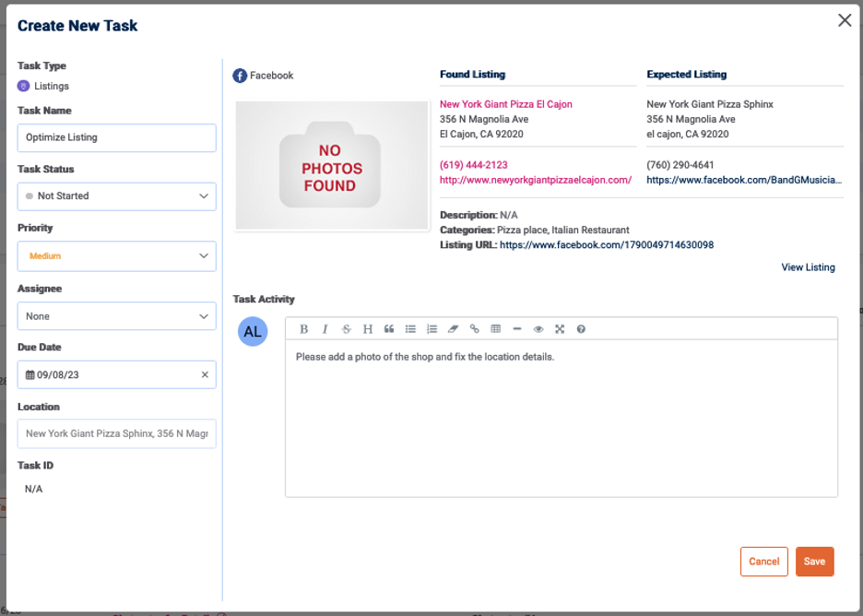Viewport: 863px width, 616px height.
Task: Cancel the task creation
Action: [763, 562]
